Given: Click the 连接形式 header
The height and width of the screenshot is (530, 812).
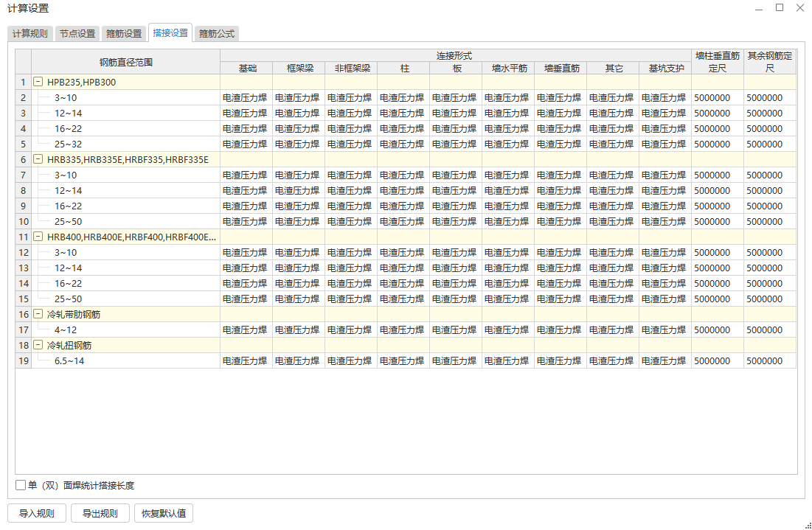Looking at the screenshot, I should pyautogui.click(x=456, y=56).
